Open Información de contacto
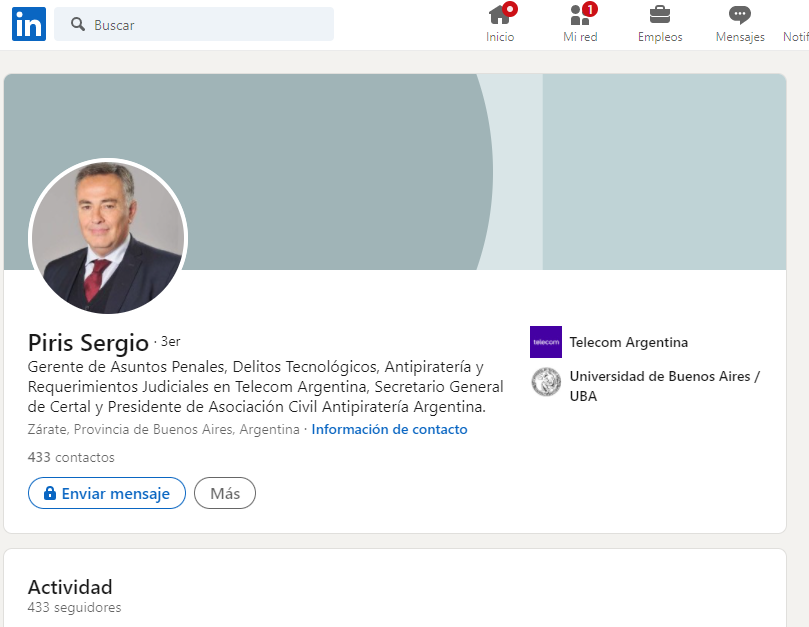The width and height of the screenshot is (809, 627). click(x=389, y=429)
